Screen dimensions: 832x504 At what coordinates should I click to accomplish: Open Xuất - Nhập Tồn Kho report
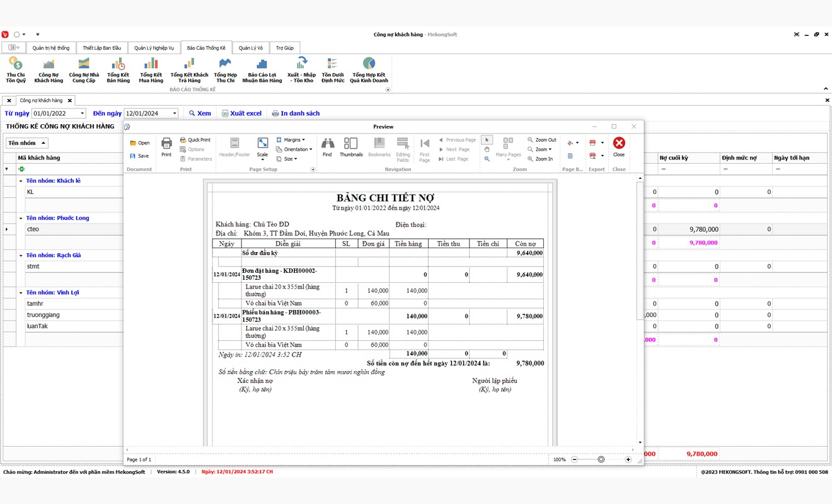point(301,69)
